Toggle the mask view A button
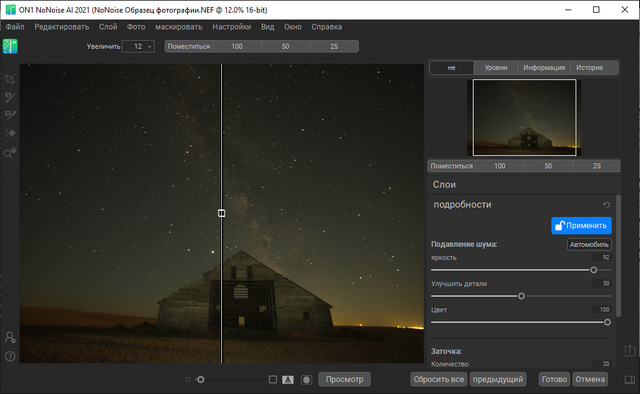This screenshot has width=640, height=394. pos(288,380)
